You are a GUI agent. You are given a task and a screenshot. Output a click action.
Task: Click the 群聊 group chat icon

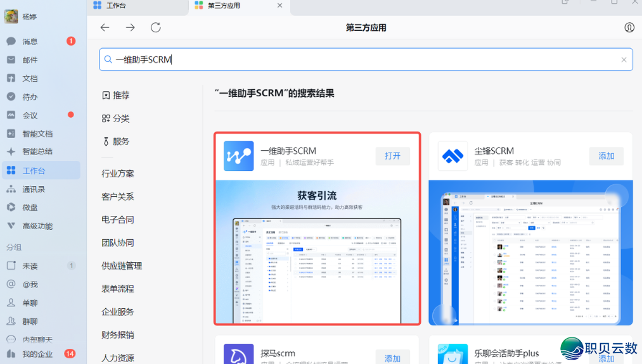click(11, 321)
